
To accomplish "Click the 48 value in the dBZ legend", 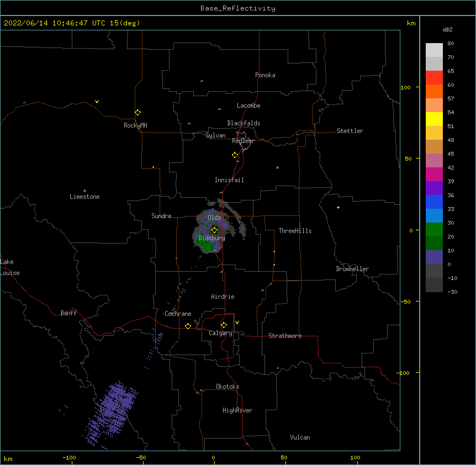I will (451, 140).
